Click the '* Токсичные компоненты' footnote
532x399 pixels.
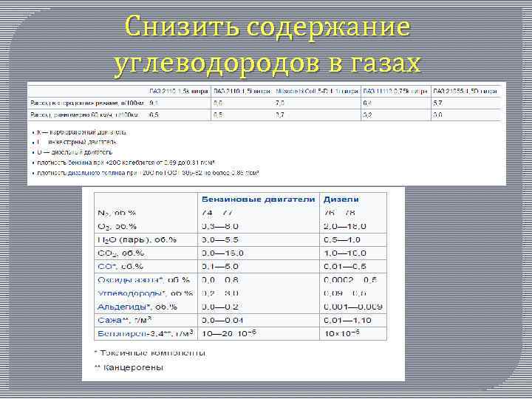pyautogui.click(x=150, y=353)
